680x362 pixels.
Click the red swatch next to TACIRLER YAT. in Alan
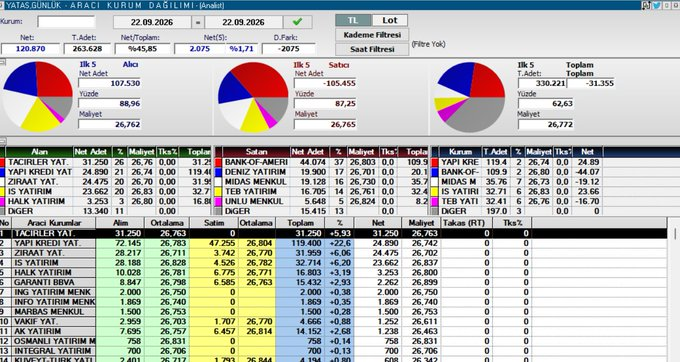pyautogui.click(x=2, y=162)
